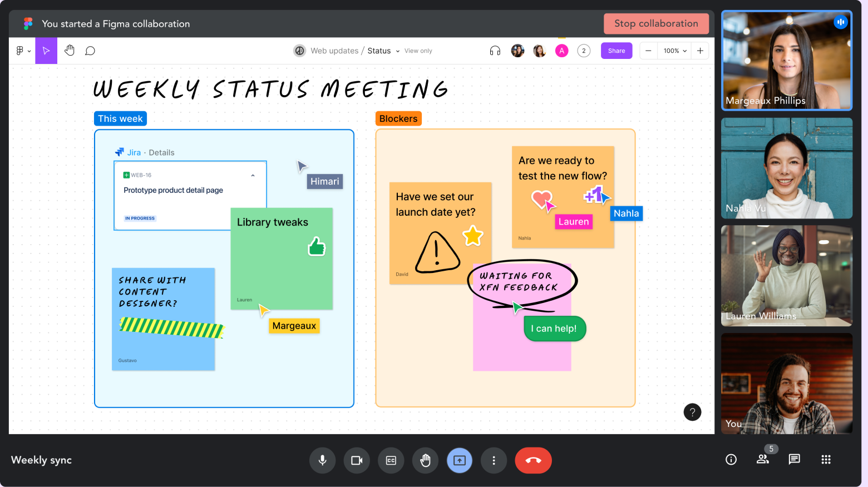This screenshot has width=868, height=487.
Task: Open the headphones audio settings icon
Action: pyautogui.click(x=494, y=51)
